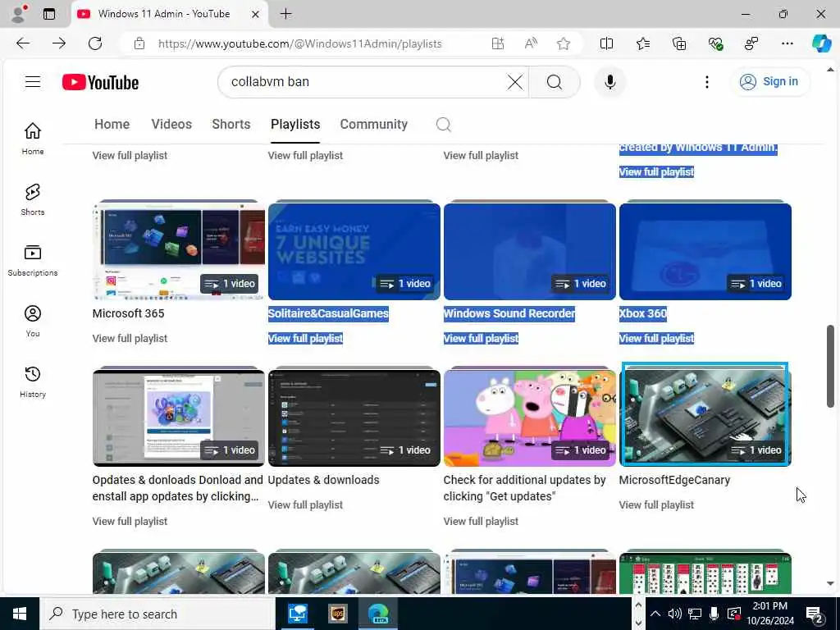The height and width of the screenshot is (630, 840).
Task: Open a new browser tab
Action: pos(286,14)
